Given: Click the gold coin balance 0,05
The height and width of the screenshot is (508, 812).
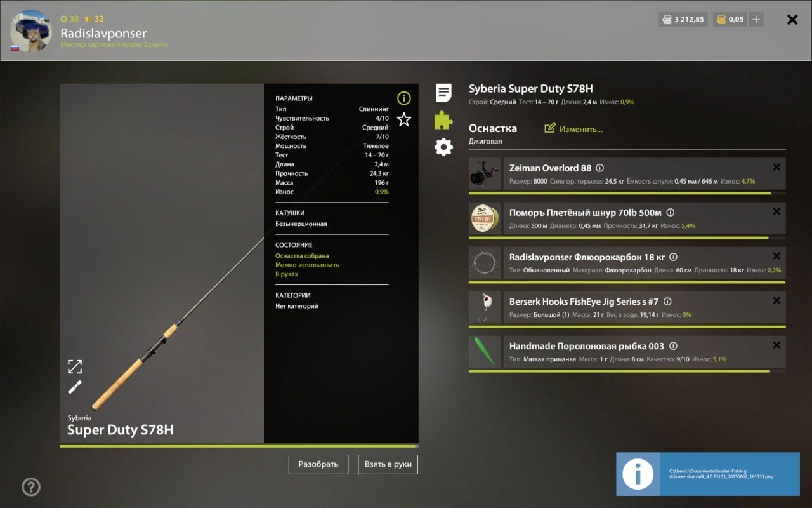Looking at the screenshot, I should pos(730,20).
